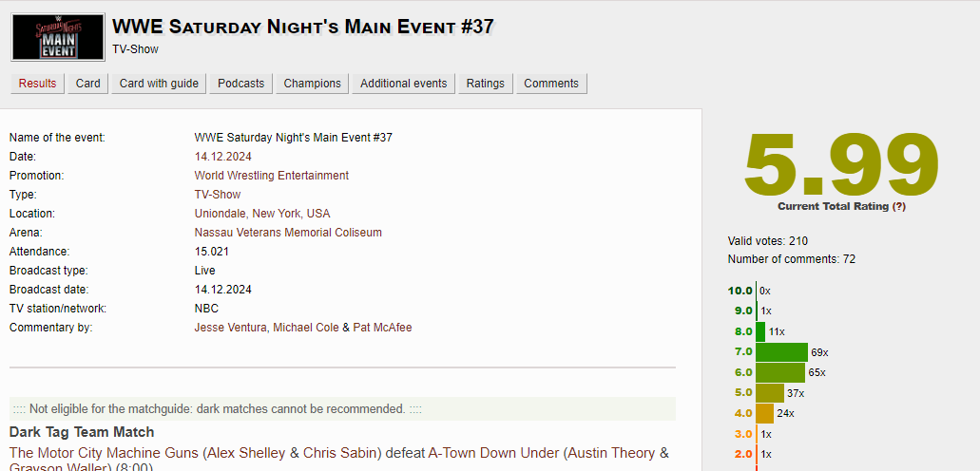This screenshot has width=980, height=471.
Task: Select the Ratings tab
Action: [485, 84]
